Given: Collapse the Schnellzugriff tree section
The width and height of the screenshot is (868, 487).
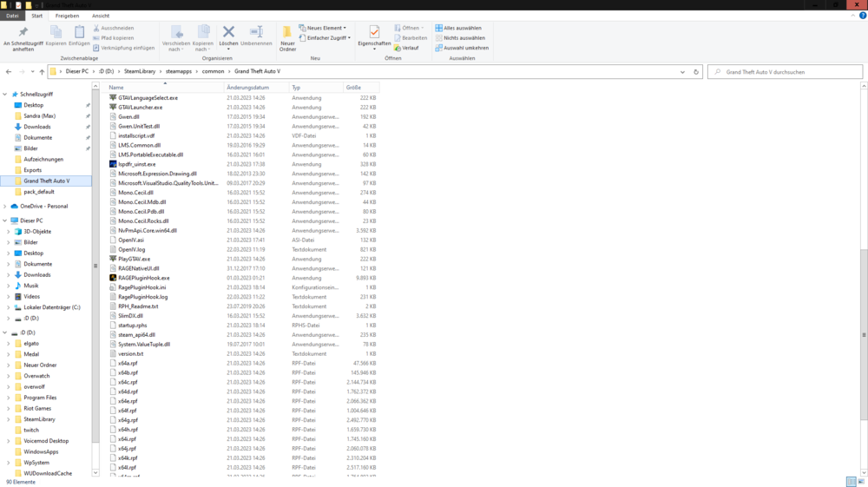Looking at the screenshot, I should pos(5,94).
